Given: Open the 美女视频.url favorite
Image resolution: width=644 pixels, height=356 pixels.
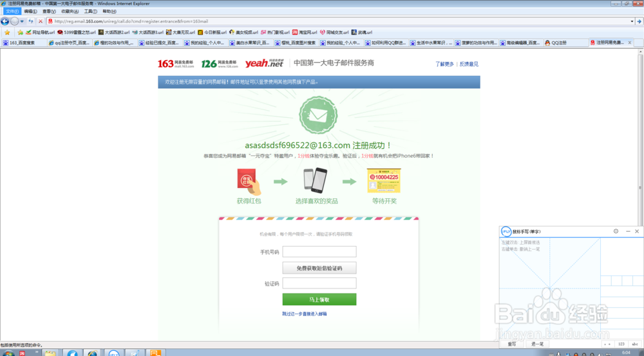Looking at the screenshot, I should tap(243, 32).
